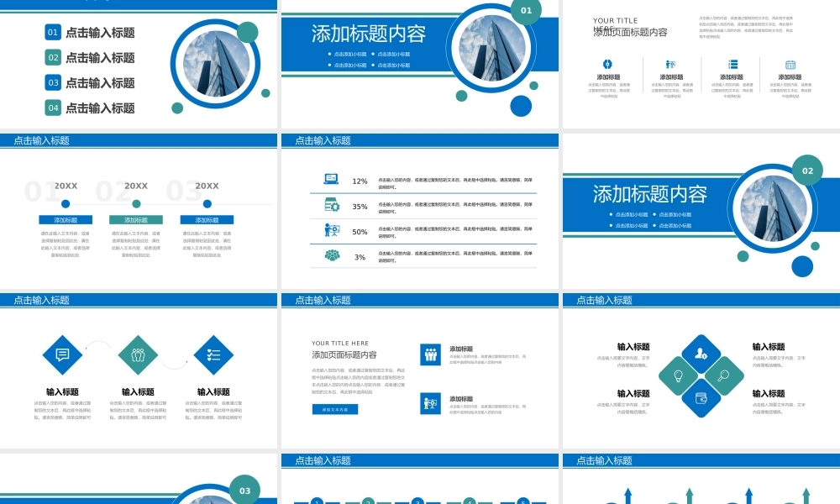Click the building photo under the 01 circle
The width and height of the screenshot is (840, 504).
pyautogui.click(x=491, y=48)
